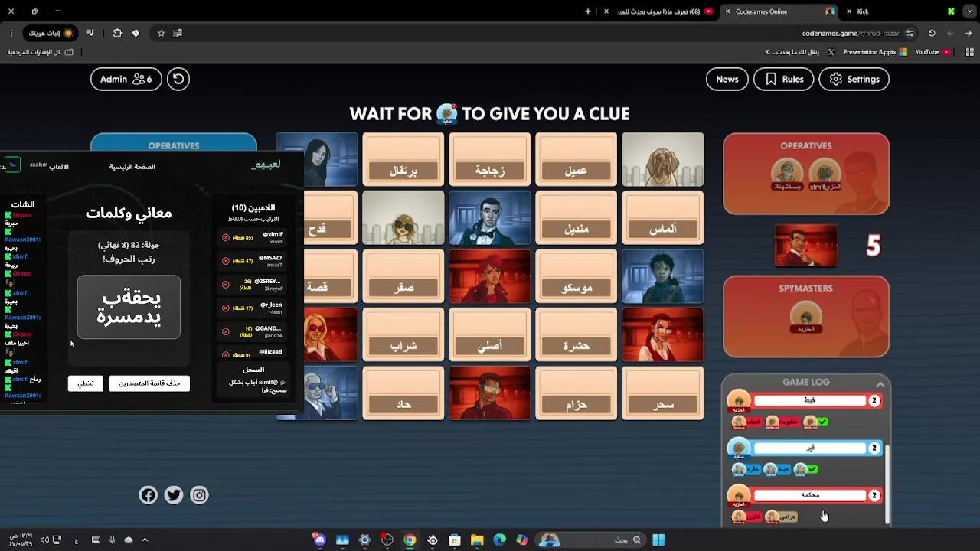This screenshot has width=980, height=551.
Task: Click the تخطي skip button
Action: click(x=86, y=383)
